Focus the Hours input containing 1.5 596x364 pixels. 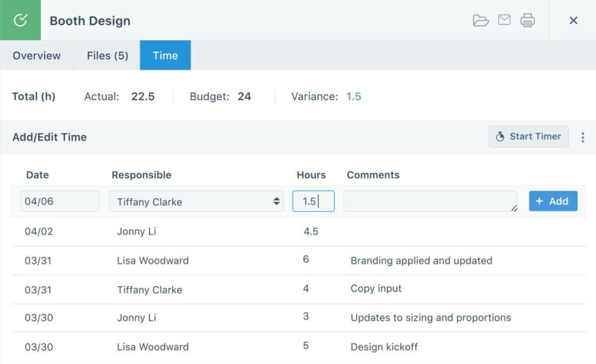(x=313, y=202)
